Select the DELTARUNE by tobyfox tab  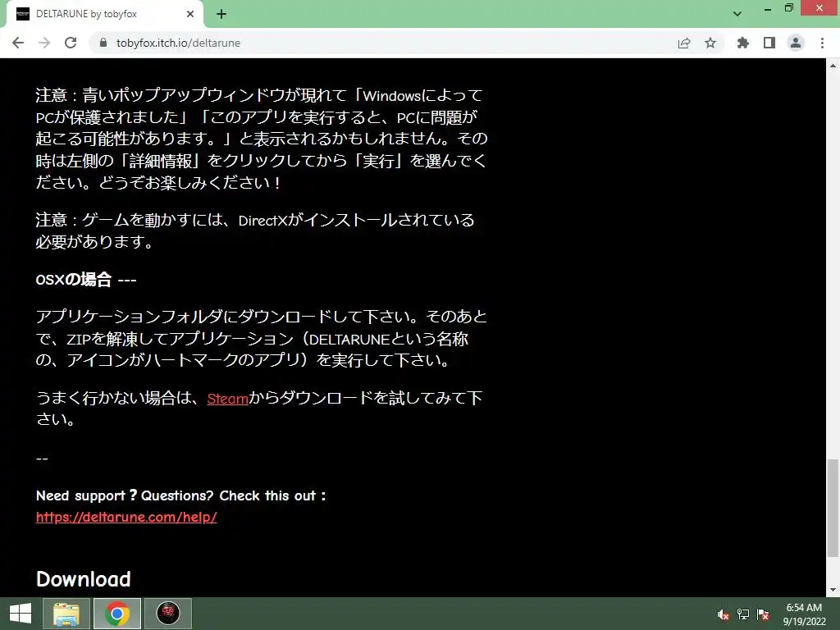click(105, 15)
